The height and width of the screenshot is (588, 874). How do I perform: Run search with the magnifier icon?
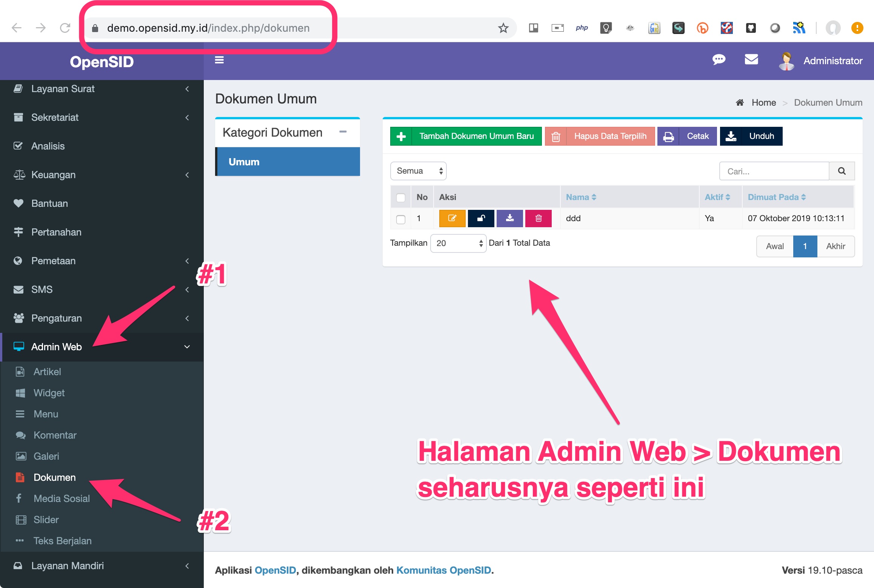tap(842, 171)
